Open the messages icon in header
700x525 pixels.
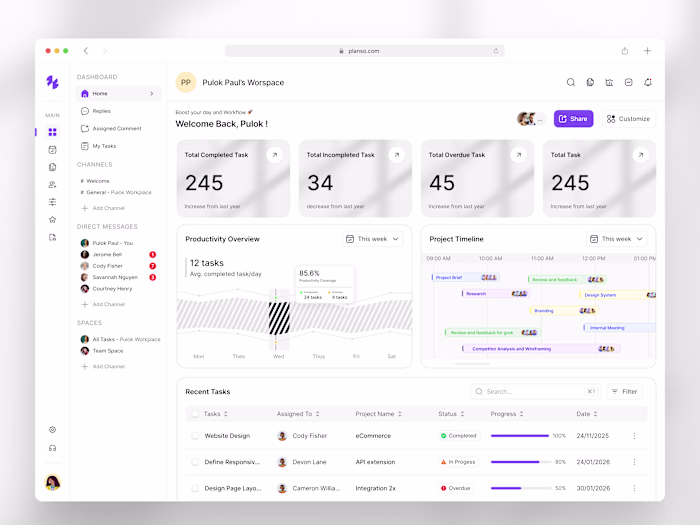590,82
